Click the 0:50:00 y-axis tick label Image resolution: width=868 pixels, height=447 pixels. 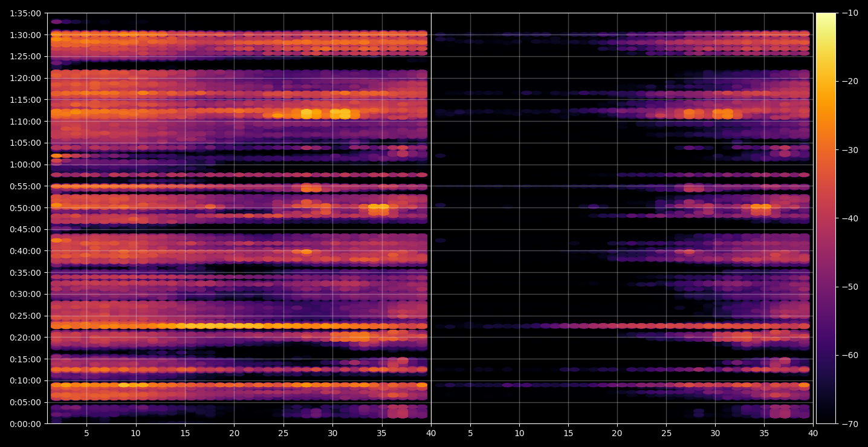coord(25,208)
